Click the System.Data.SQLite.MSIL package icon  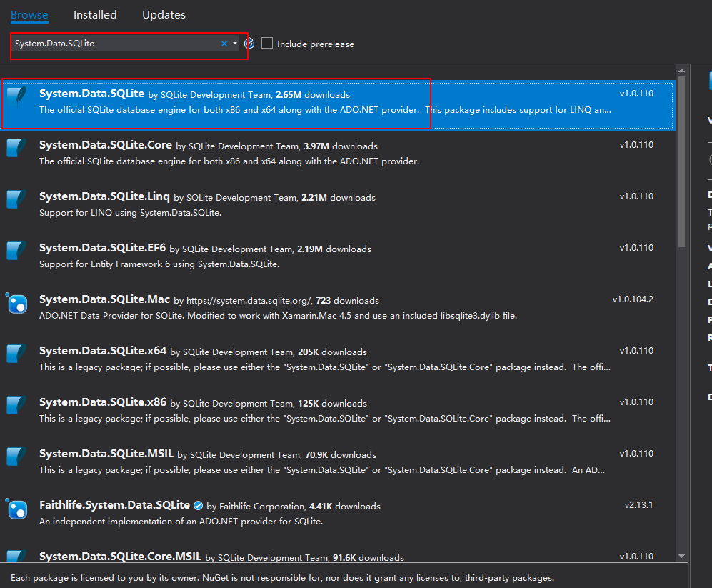[17, 457]
